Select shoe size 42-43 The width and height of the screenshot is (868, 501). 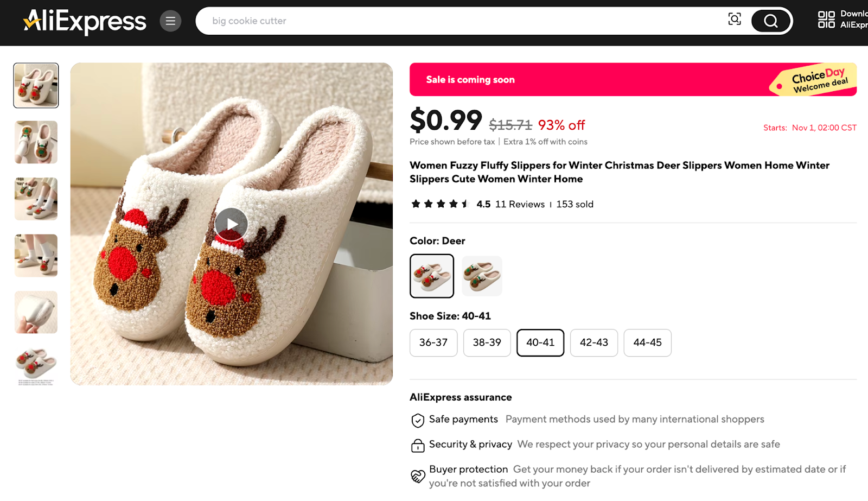[x=593, y=343]
